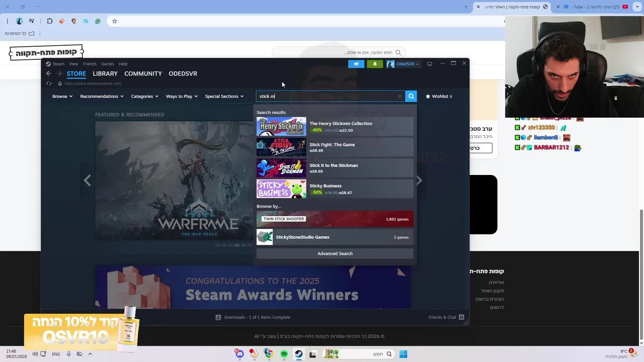Image resolution: width=644 pixels, height=362 pixels.
Task: Expand the Categories dropdown
Action: (145, 96)
